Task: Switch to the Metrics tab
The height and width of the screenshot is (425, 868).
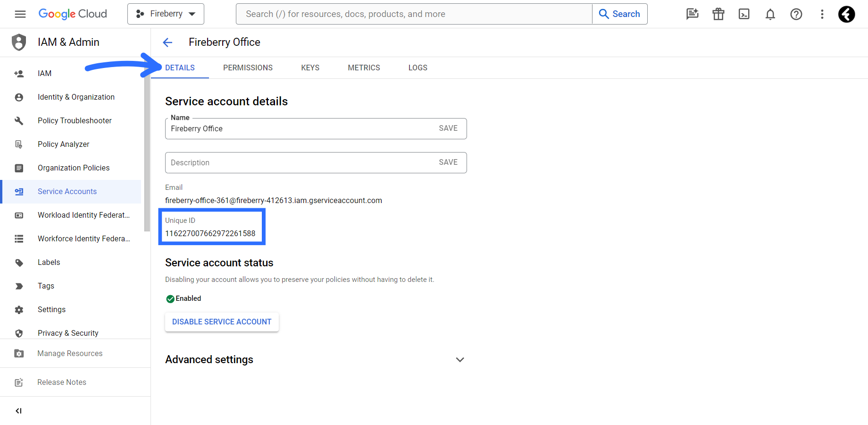Action: (364, 68)
